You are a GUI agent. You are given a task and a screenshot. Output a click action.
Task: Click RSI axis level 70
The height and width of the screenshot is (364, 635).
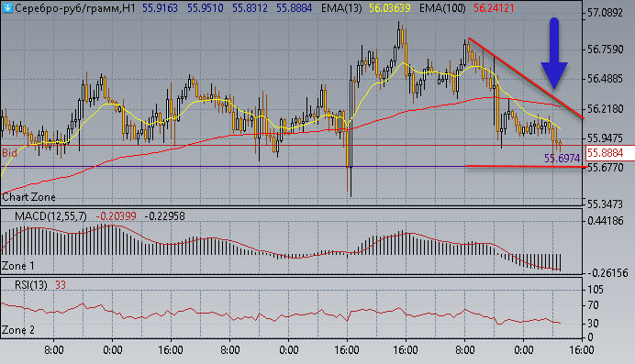593,305
